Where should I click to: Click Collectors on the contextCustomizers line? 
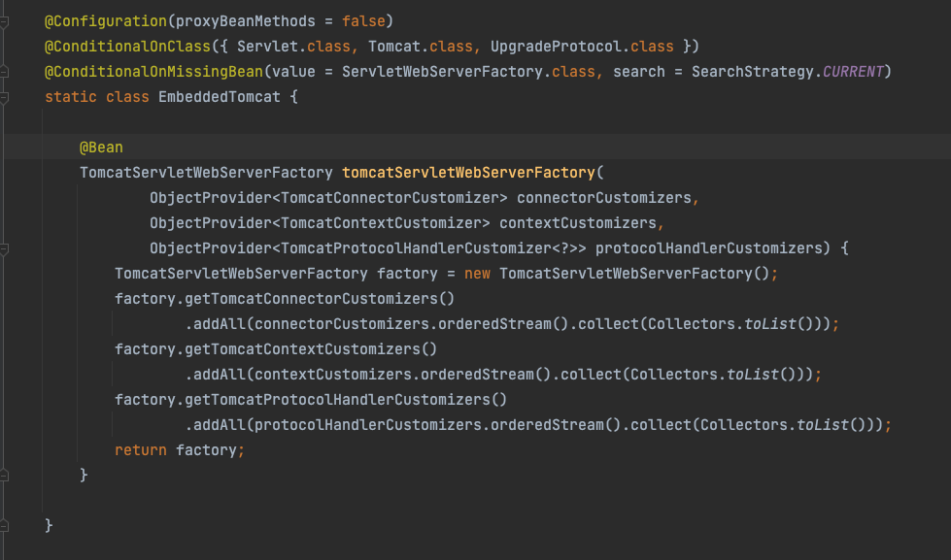[x=674, y=375]
